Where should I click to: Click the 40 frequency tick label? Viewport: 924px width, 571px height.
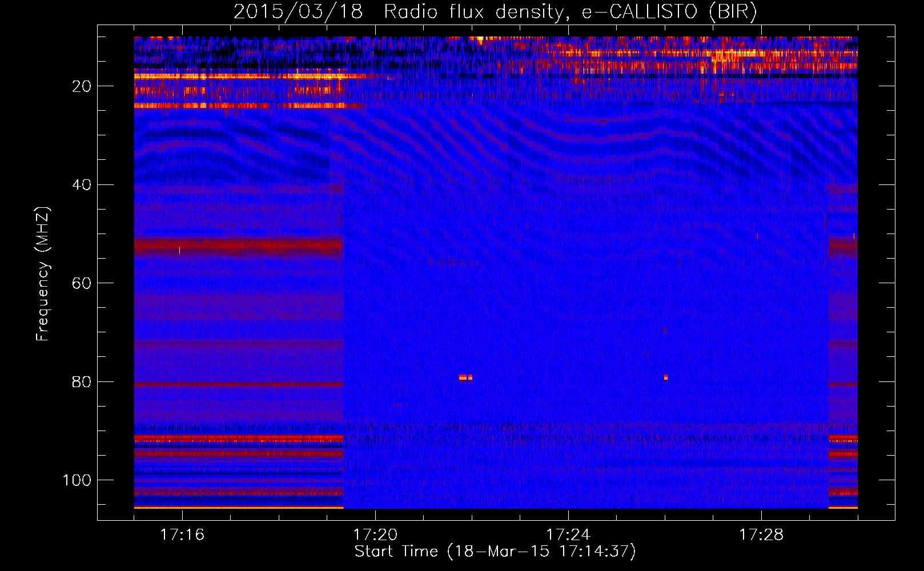pyautogui.click(x=82, y=185)
